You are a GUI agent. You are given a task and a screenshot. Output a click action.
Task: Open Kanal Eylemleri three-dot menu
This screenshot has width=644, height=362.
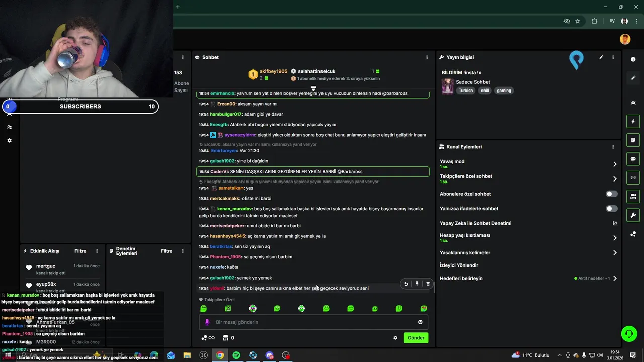point(613,147)
